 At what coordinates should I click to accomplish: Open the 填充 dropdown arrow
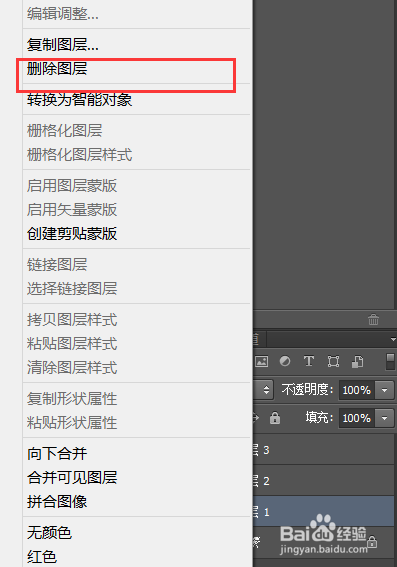(384, 418)
